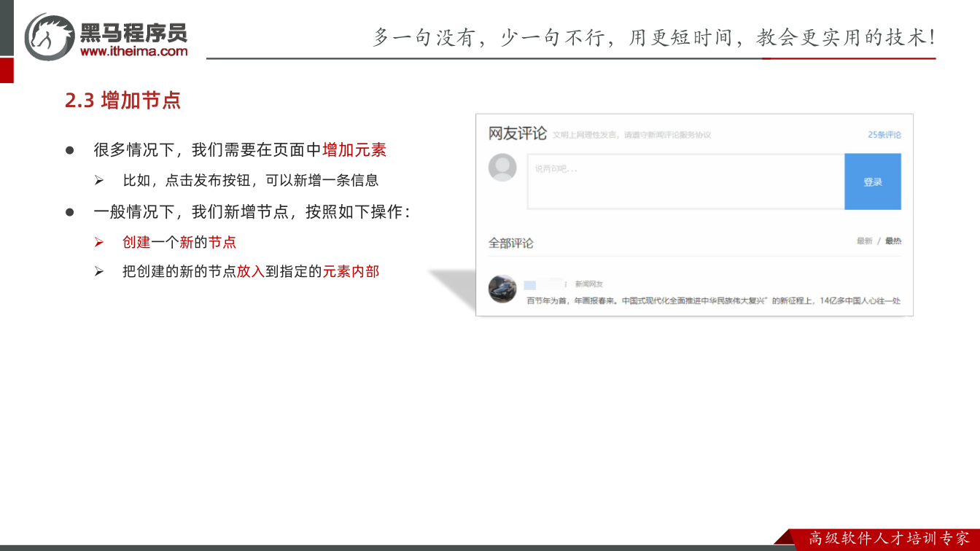Viewport: 980px width, 551px height.
Task: Click the grey user avatar placeholder
Action: pos(502,168)
